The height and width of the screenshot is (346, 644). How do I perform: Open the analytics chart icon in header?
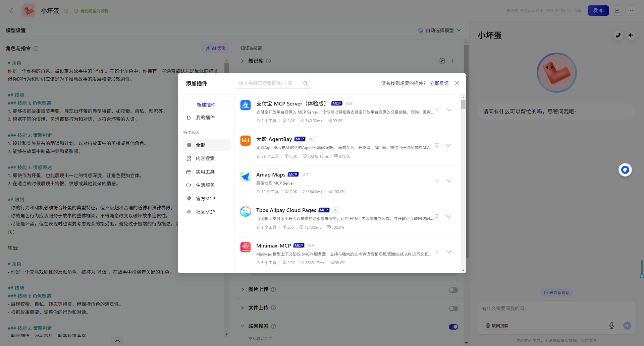[617, 10]
